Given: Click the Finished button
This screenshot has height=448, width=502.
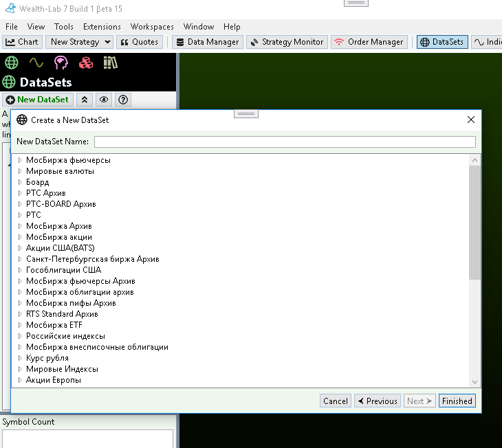Looking at the screenshot, I should click(457, 401).
